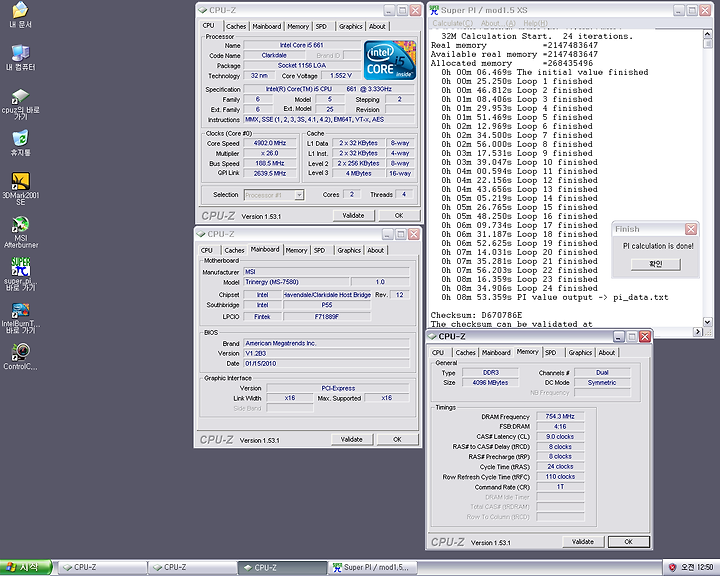The height and width of the screenshot is (576, 720).
Task: Click OK in Memory CPU-Z window
Action: tap(629, 542)
